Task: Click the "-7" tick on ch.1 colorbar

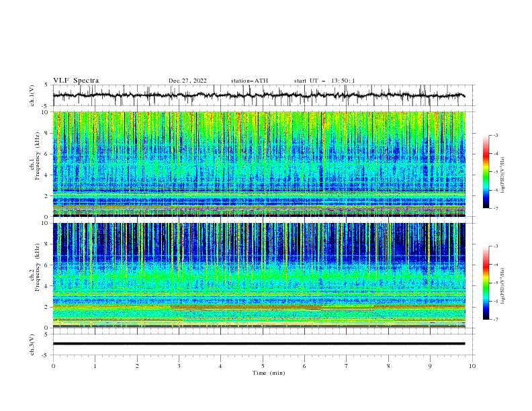Action: pos(496,209)
